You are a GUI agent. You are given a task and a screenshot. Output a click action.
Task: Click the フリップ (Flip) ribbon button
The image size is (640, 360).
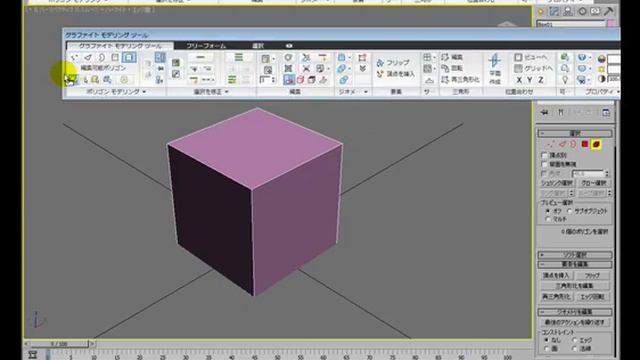[393, 63]
